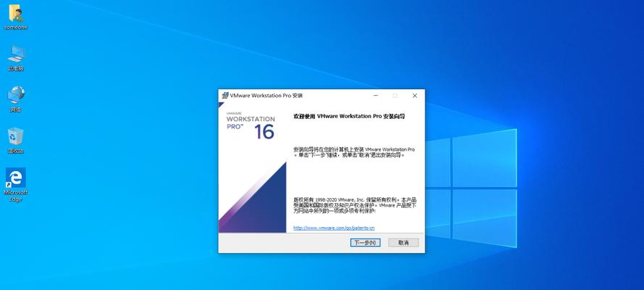
Task: Click the 版权所有 1998-2020 VMware copyright text
Action: [x=355, y=205]
